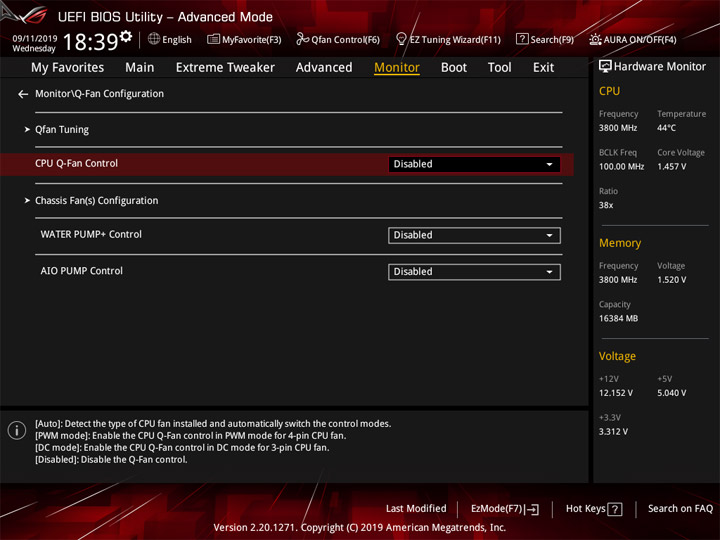Click the CPU Q-Fan Control label

click(76, 163)
